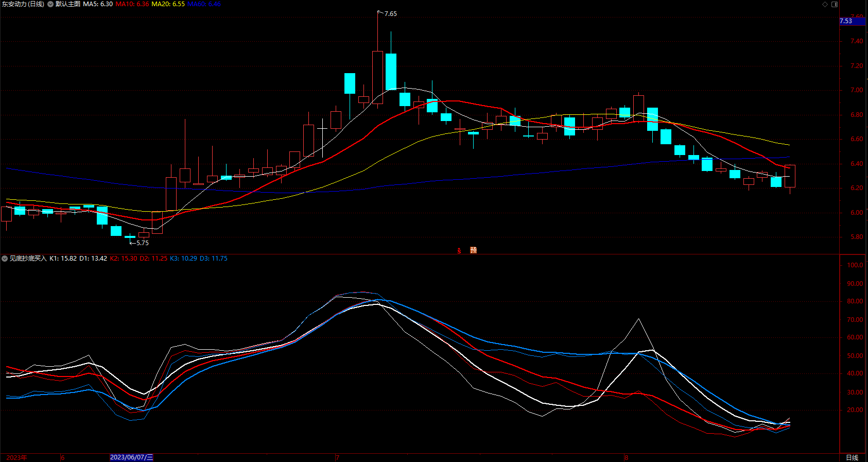Click the 7.65 high price annotation
Screen dimensions: 868x462
click(390, 14)
